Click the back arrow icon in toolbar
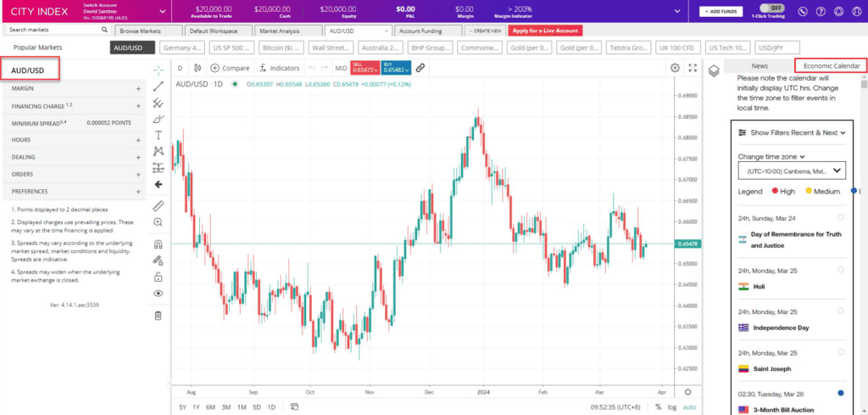Viewport: 868px width, 415px height. coord(159,184)
